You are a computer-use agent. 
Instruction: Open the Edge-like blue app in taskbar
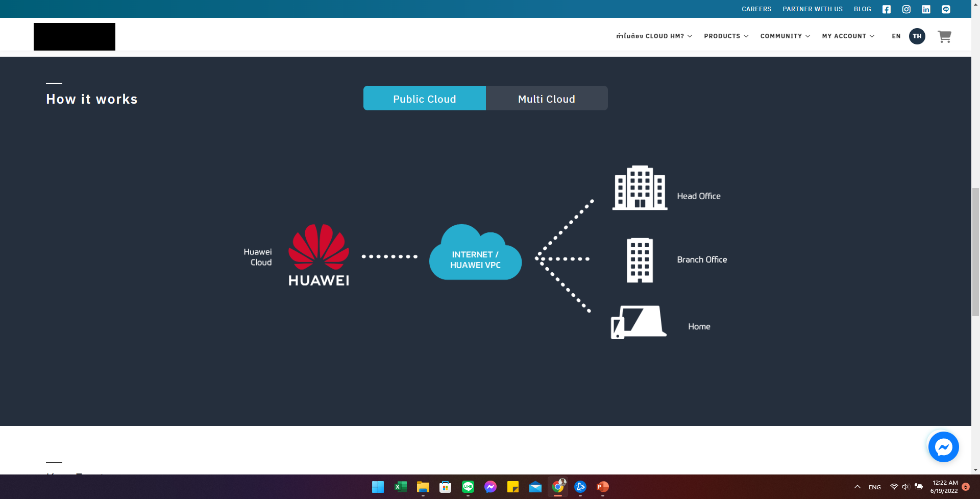[580, 487]
